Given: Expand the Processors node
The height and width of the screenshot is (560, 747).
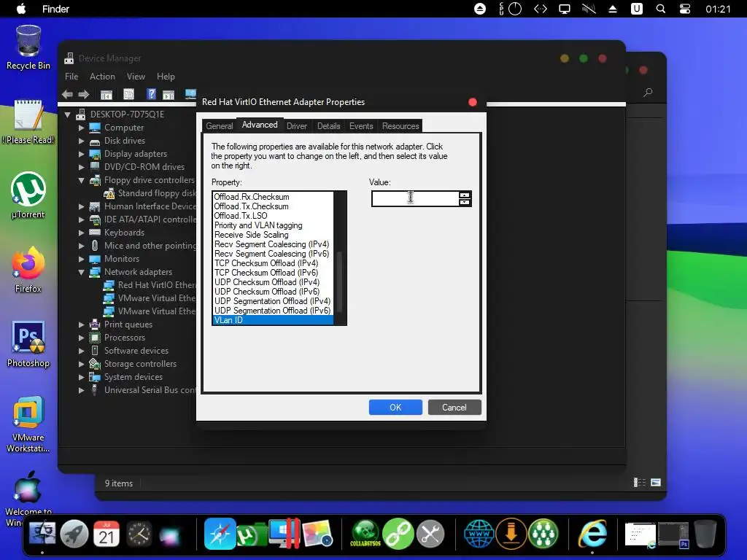Looking at the screenshot, I should tap(82, 338).
